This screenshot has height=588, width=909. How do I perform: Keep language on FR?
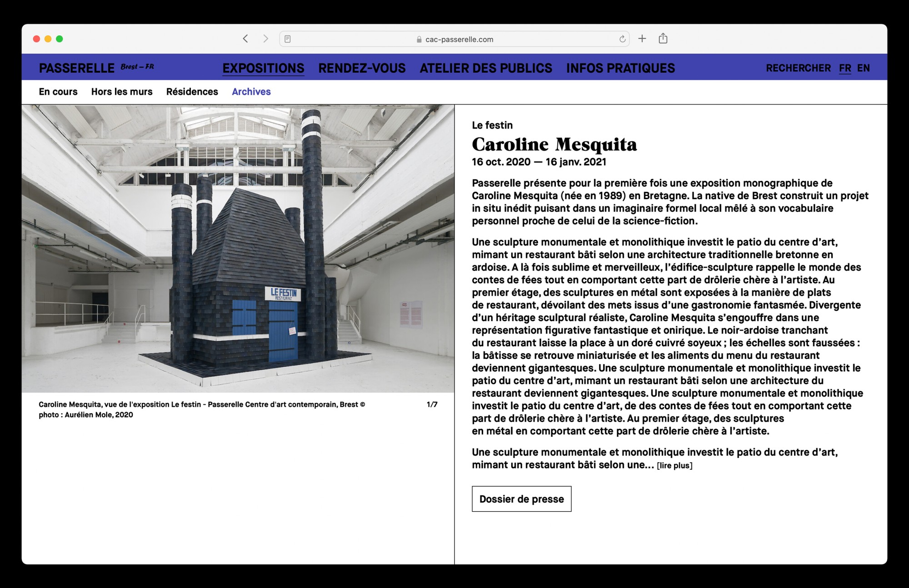(x=845, y=68)
